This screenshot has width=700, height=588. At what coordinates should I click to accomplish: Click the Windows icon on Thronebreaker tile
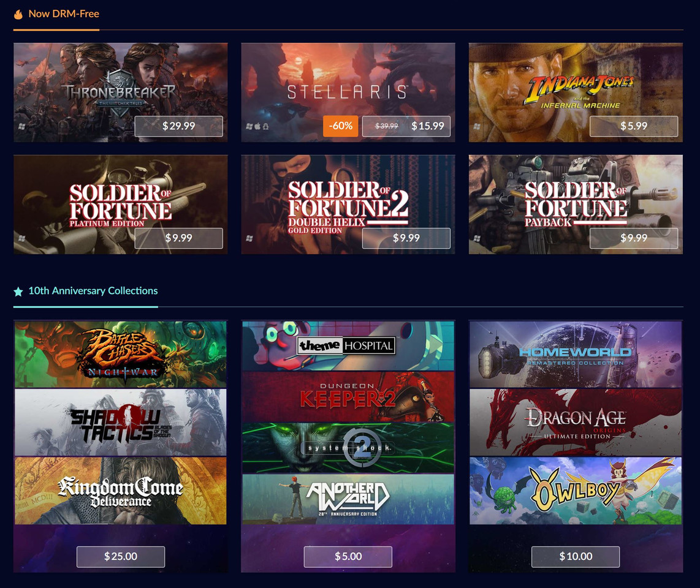(21, 126)
